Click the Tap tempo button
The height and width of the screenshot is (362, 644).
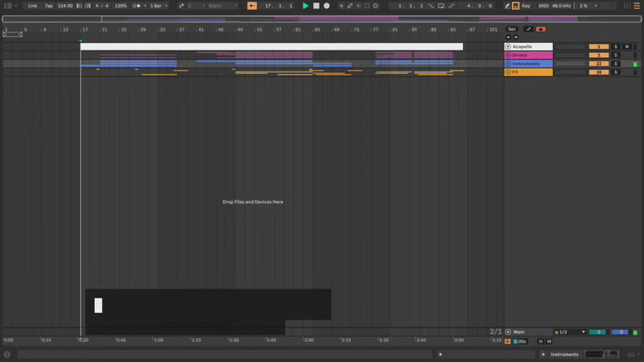(x=48, y=6)
